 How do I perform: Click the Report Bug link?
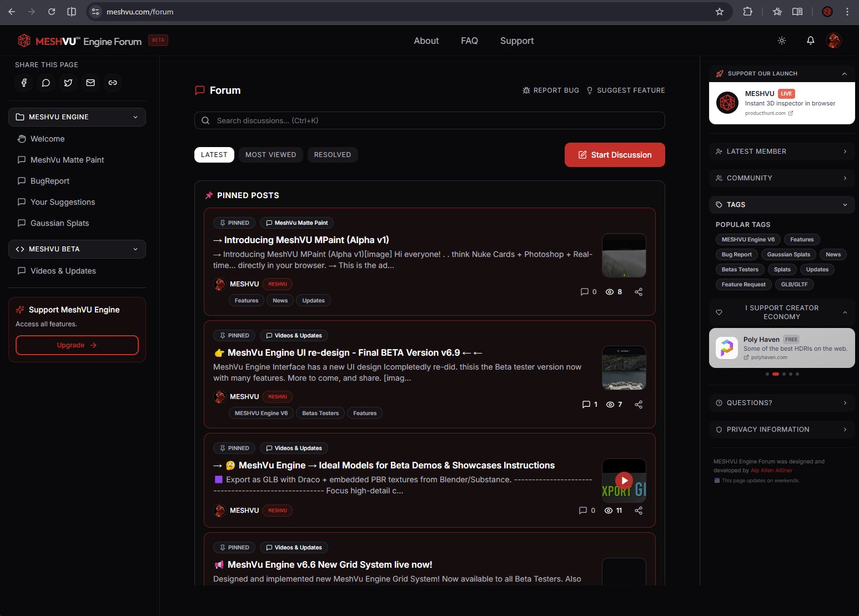click(x=551, y=90)
